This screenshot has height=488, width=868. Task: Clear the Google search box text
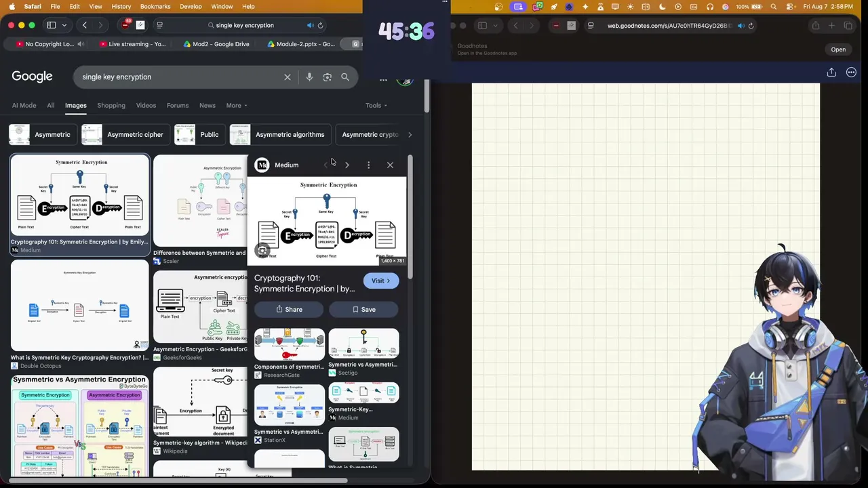coord(288,77)
